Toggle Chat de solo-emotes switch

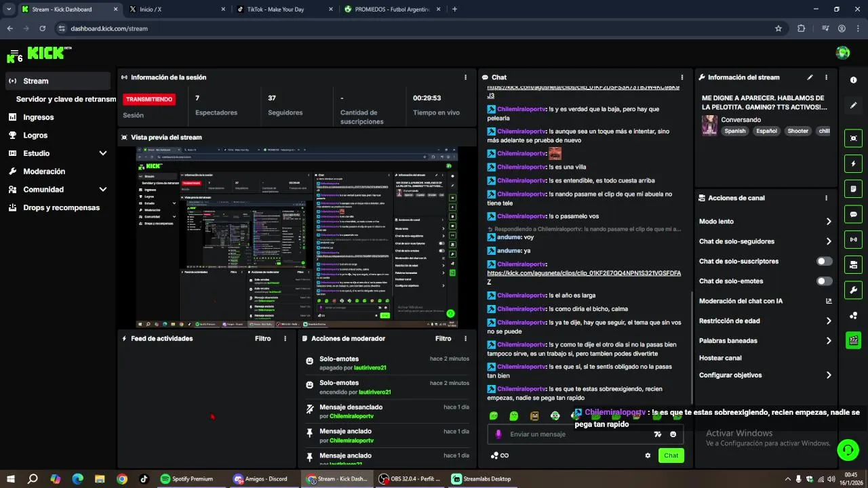tap(825, 281)
